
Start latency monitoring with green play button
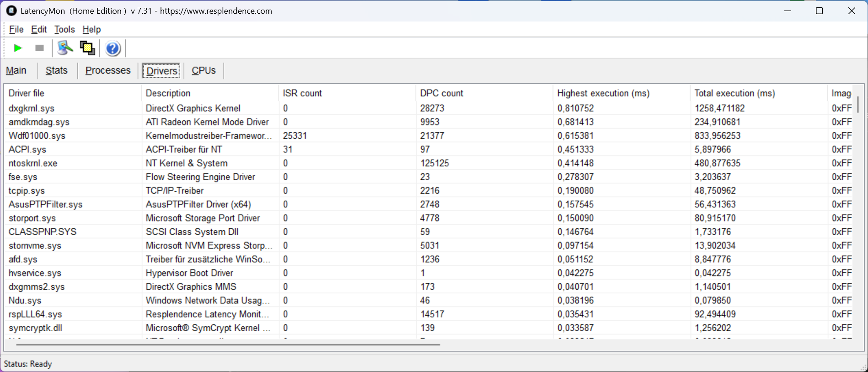pyautogui.click(x=18, y=48)
